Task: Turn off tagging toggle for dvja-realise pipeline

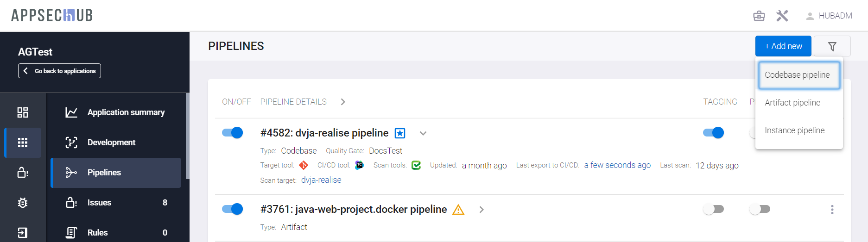Action: [x=713, y=133]
